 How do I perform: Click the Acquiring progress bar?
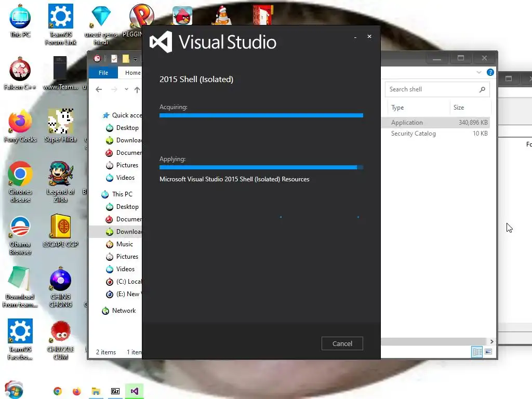(261, 115)
